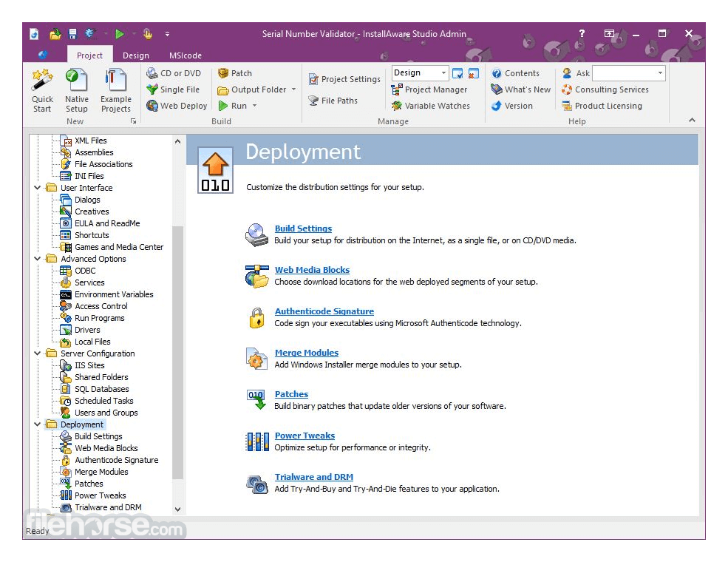728x562 pixels.
Task: Click the save icon in quick access toolbar
Action: (x=72, y=33)
